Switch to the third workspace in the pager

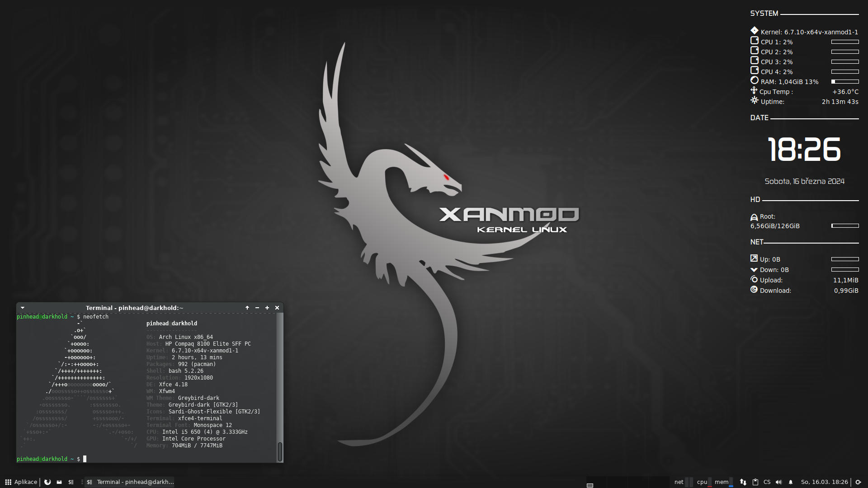click(638, 482)
